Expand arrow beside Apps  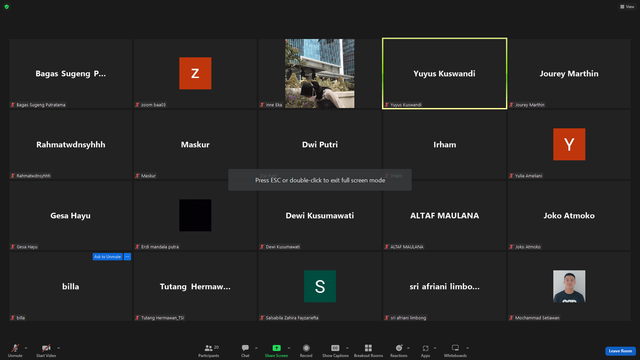click(x=435, y=348)
